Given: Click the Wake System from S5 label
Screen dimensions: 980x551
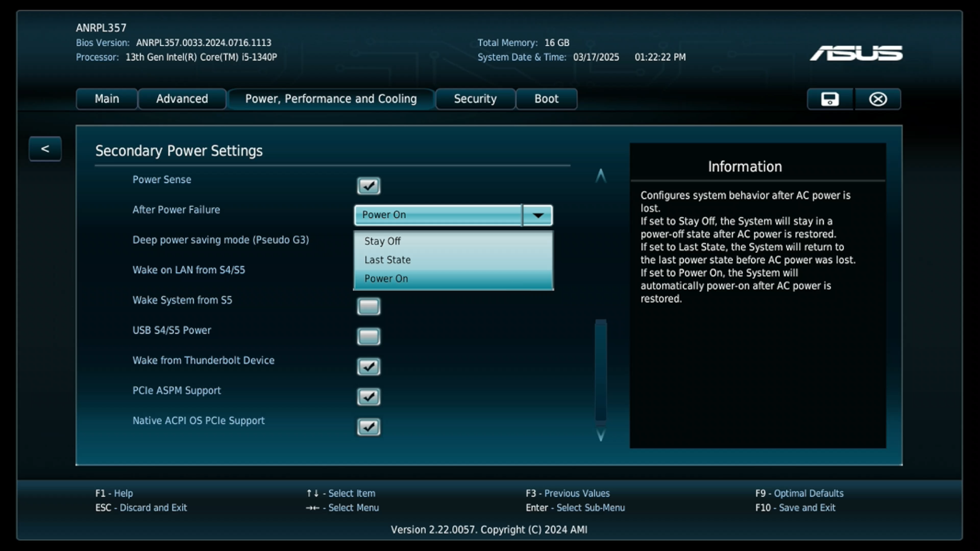Looking at the screenshot, I should pyautogui.click(x=182, y=300).
